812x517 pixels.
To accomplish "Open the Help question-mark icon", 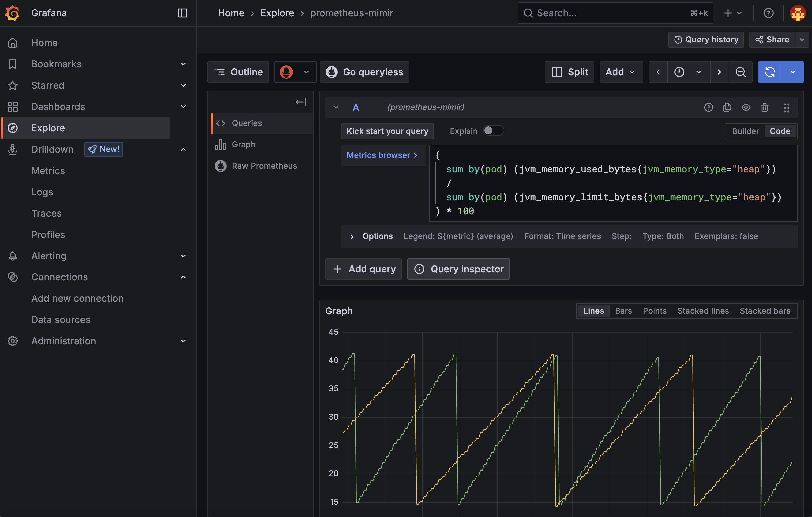I will tap(769, 13).
